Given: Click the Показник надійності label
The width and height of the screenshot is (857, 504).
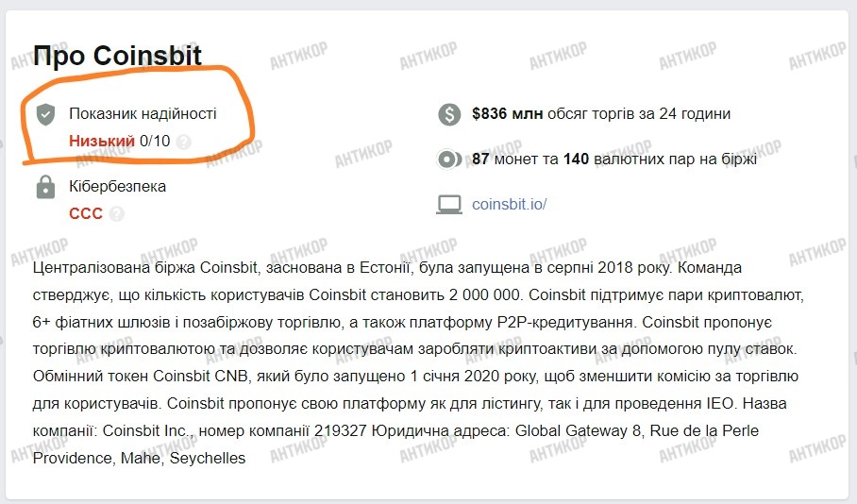Looking at the screenshot, I should tap(143, 114).
